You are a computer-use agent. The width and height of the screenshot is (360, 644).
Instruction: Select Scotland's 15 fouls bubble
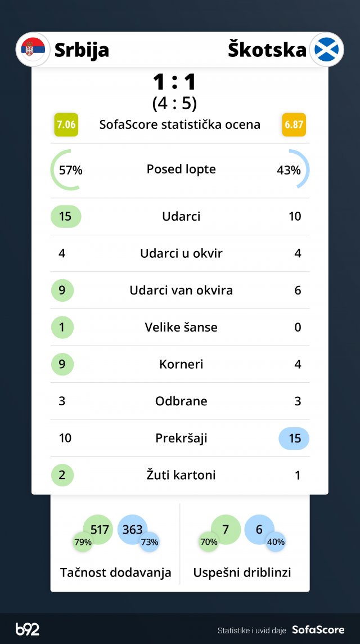[294, 439]
